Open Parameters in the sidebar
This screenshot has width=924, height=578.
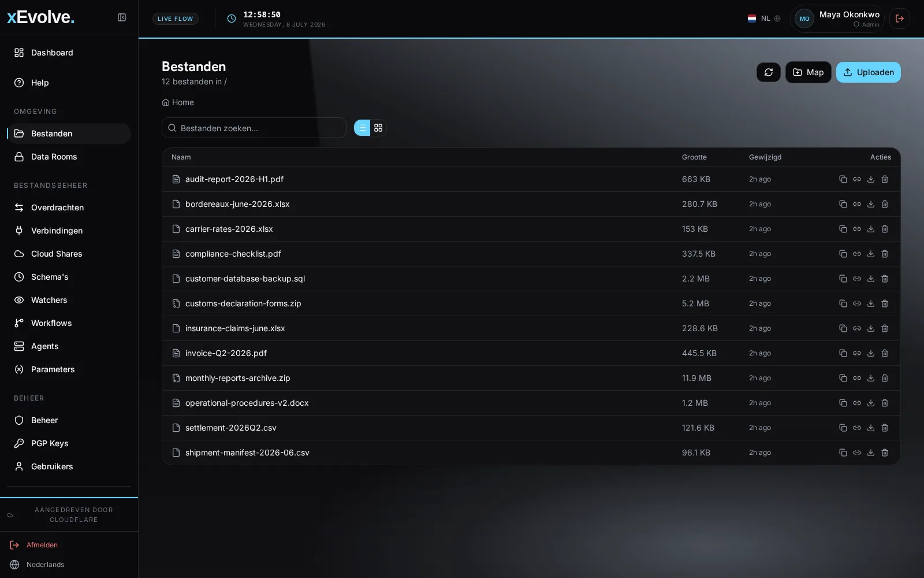point(69,369)
